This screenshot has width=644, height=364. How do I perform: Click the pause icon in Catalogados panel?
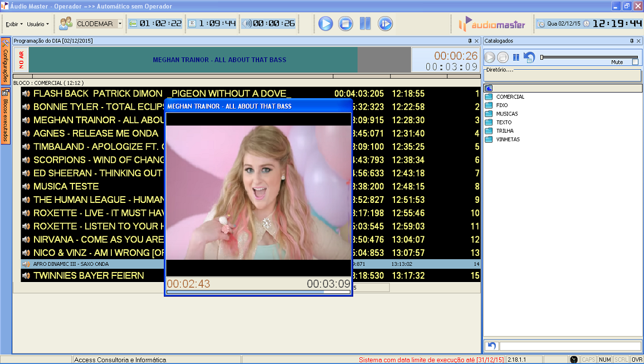click(516, 57)
